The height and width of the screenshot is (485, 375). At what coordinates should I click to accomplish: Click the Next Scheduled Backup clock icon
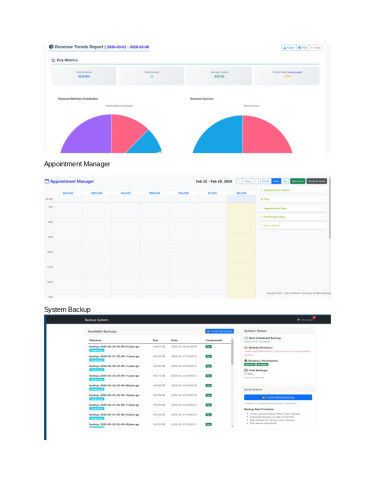click(x=246, y=338)
